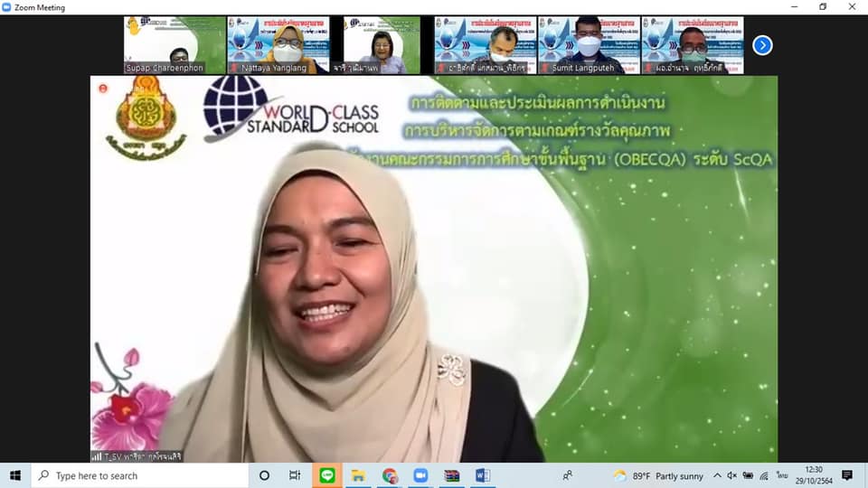Expand the hidden system tray icons
868x488 pixels.
[x=717, y=476]
